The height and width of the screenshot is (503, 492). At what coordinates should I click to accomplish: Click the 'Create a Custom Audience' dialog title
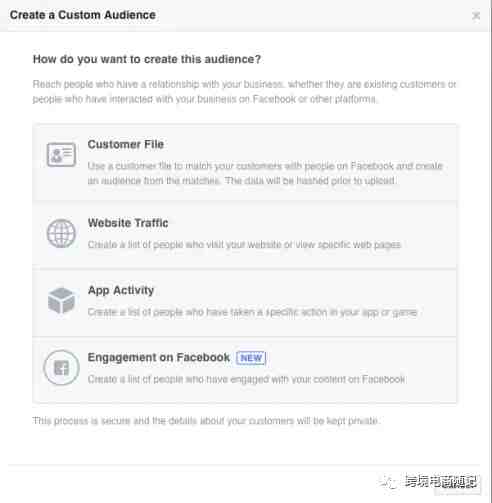[x=83, y=15]
